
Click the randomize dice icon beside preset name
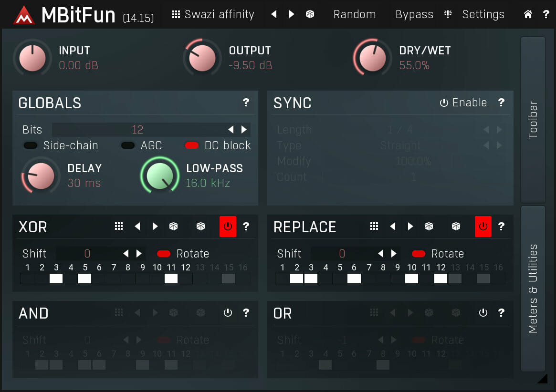310,14
